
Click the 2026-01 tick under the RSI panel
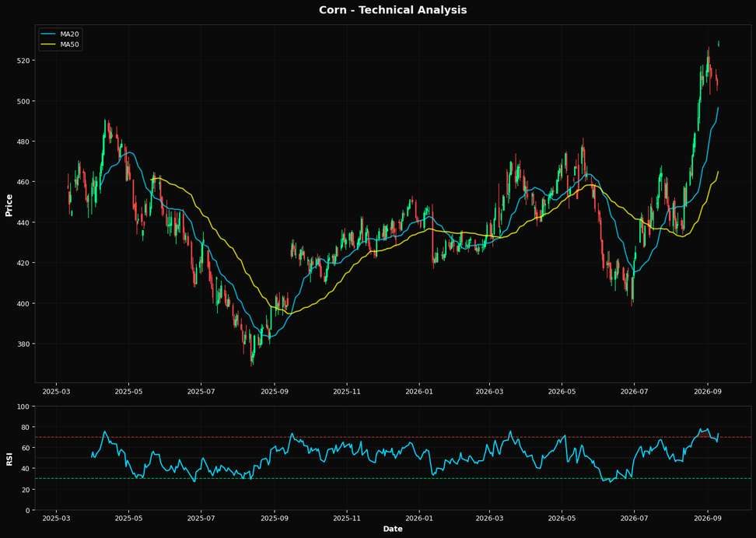coord(419,519)
